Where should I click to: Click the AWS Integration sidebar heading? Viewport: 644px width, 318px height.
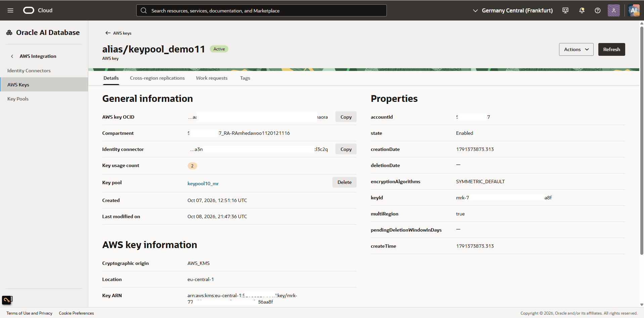pyautogui.click(x=38, y=56)
